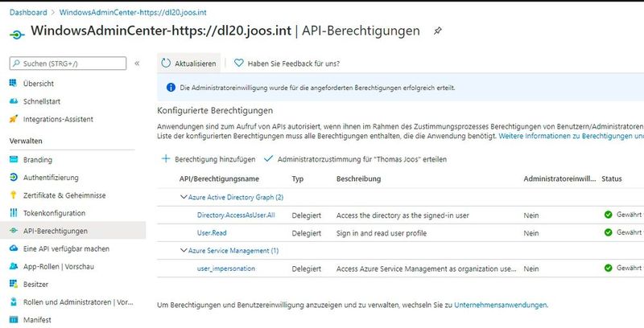Viewport: 644px width, 328px height.
Task: Click the Manifest icon
Action: click(14, 319)
